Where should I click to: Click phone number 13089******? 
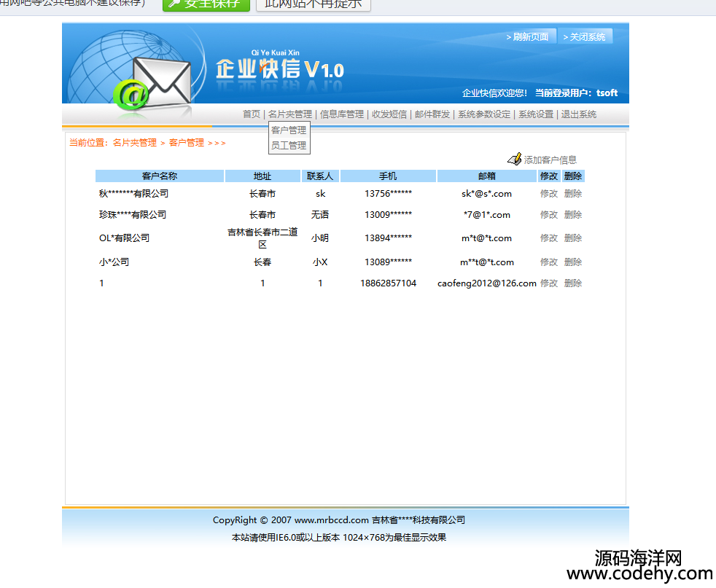[x=388, y=262]
